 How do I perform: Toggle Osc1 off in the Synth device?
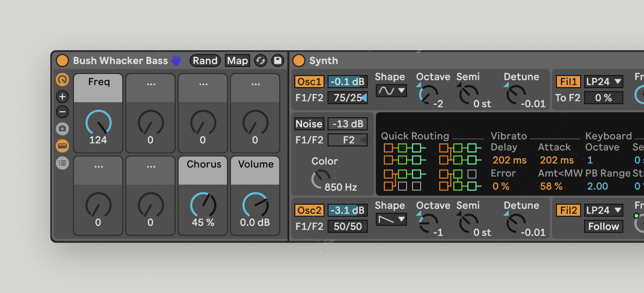309,81
